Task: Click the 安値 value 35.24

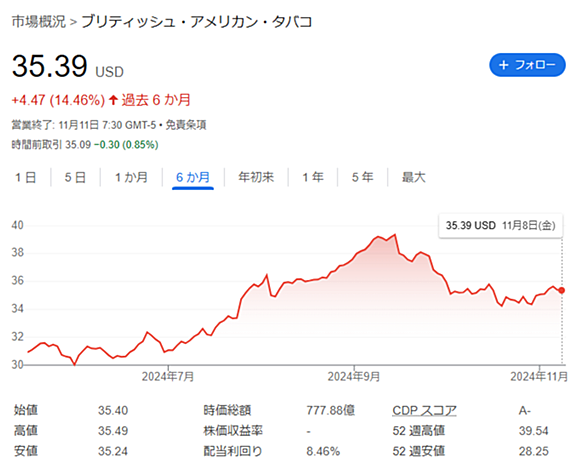Action: (113, 451)
